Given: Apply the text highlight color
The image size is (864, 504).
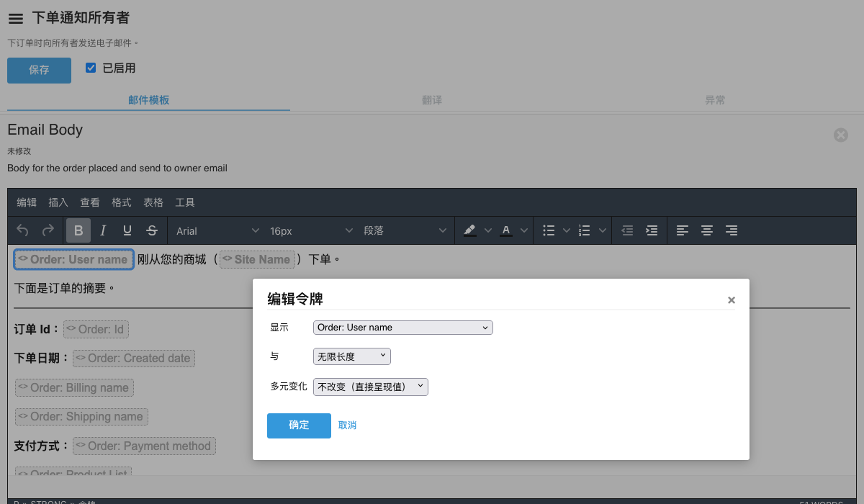Looking at the screenshot, I should [x=470, y=230].
